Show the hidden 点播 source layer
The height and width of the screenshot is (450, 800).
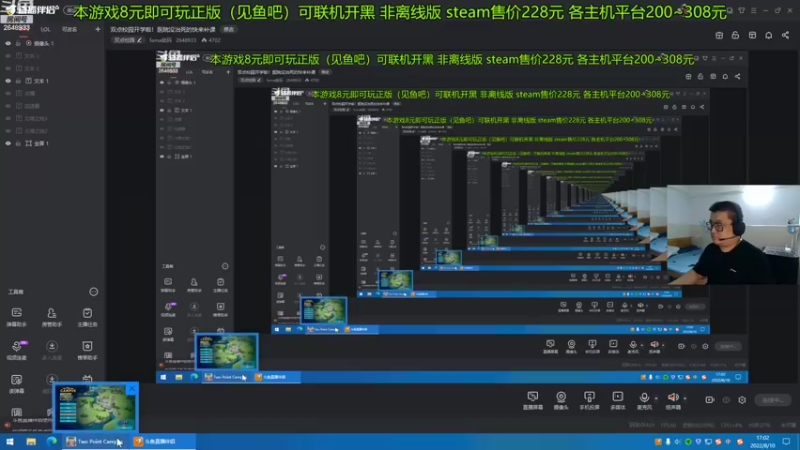point(8,93)
